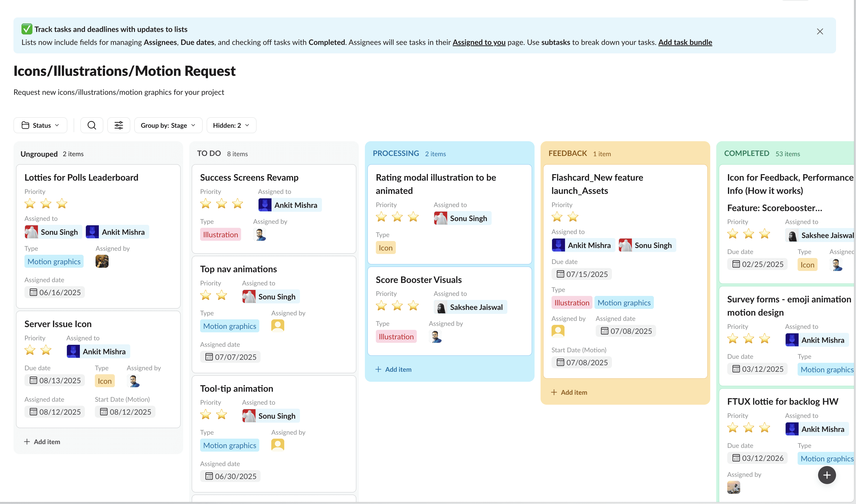Expand the Group by: Stage dropdown
This screenshot has height=504, width=856.
coord(168,125)
